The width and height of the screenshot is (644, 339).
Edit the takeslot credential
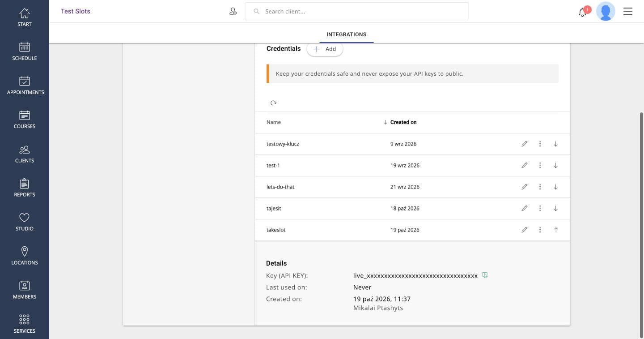(525, 230)
